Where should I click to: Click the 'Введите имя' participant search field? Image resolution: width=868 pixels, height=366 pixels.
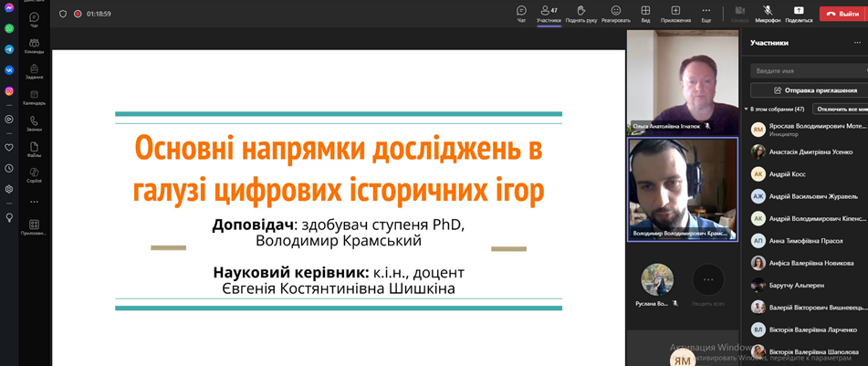pyautogui.click(x=809, y=70)
